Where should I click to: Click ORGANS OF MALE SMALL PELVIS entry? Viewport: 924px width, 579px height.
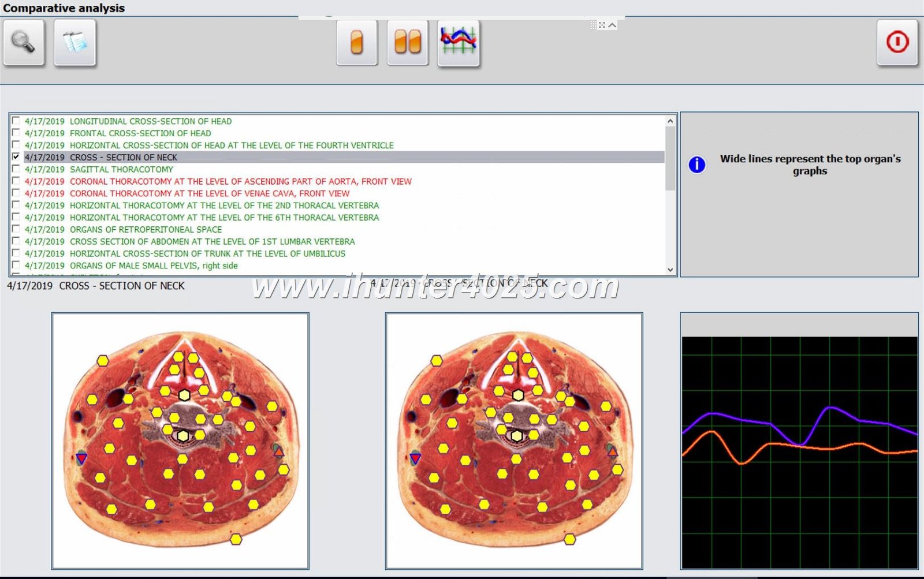click(154, 266)
